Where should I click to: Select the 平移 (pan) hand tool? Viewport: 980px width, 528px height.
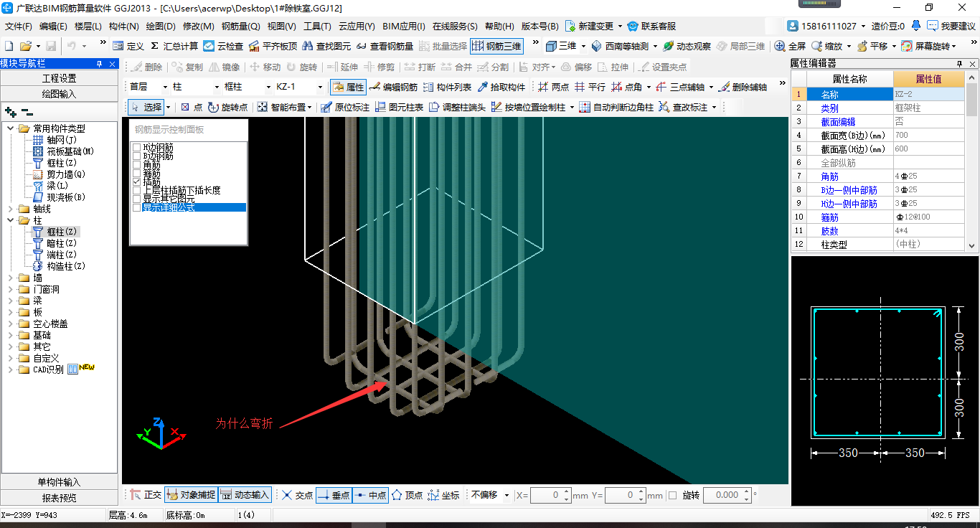(872, 46)
